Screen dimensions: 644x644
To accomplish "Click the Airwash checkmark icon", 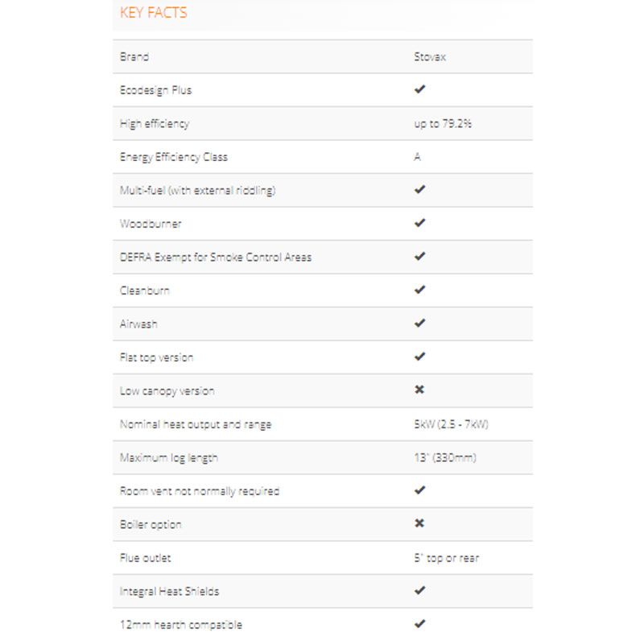I will [x=419, y=324].
